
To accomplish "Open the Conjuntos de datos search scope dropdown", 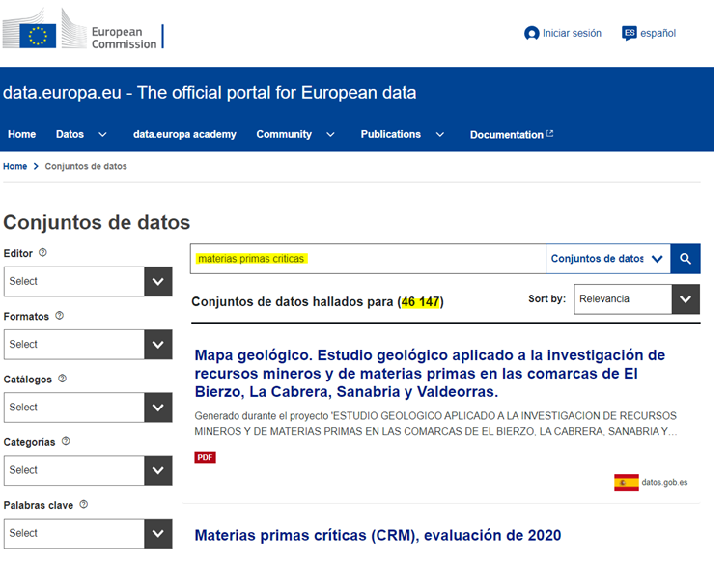I will pyautogui.click(x=608, y=259).
